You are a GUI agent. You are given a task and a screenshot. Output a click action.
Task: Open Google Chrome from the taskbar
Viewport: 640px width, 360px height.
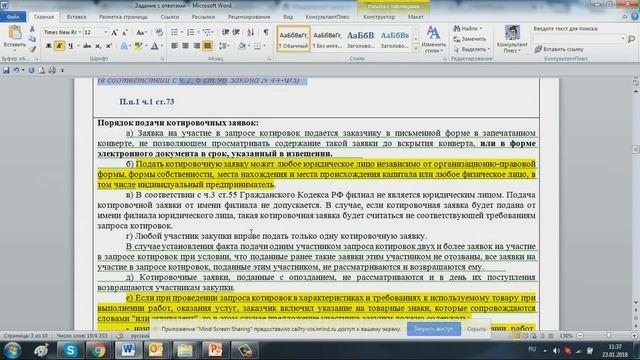coord(98,350)
